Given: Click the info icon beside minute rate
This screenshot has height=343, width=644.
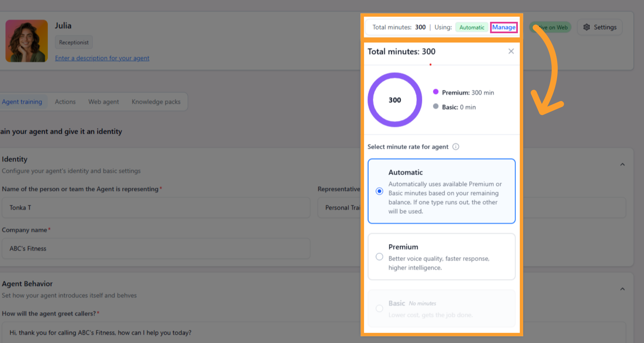Looking at the screenshot, I should pos(456,147).
